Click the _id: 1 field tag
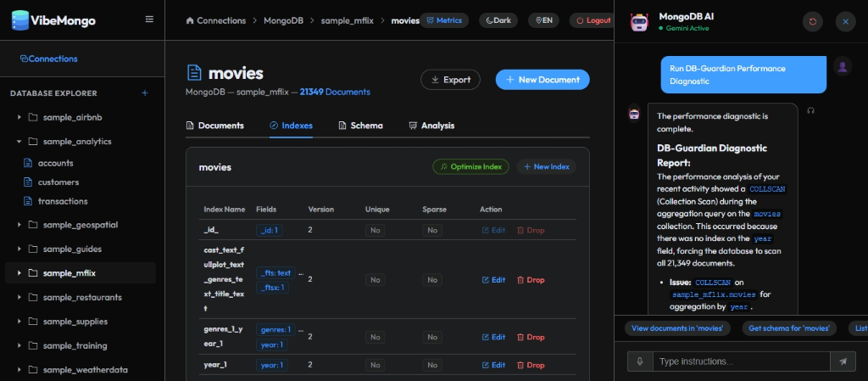This screenshot has height=381, width=868. coord(269,230)
